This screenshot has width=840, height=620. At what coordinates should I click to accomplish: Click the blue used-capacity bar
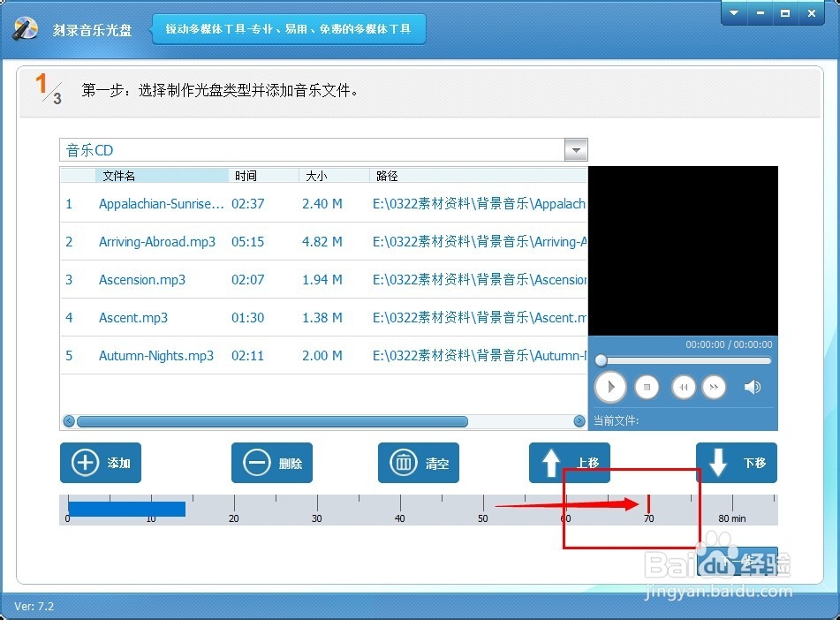[126, 509]
